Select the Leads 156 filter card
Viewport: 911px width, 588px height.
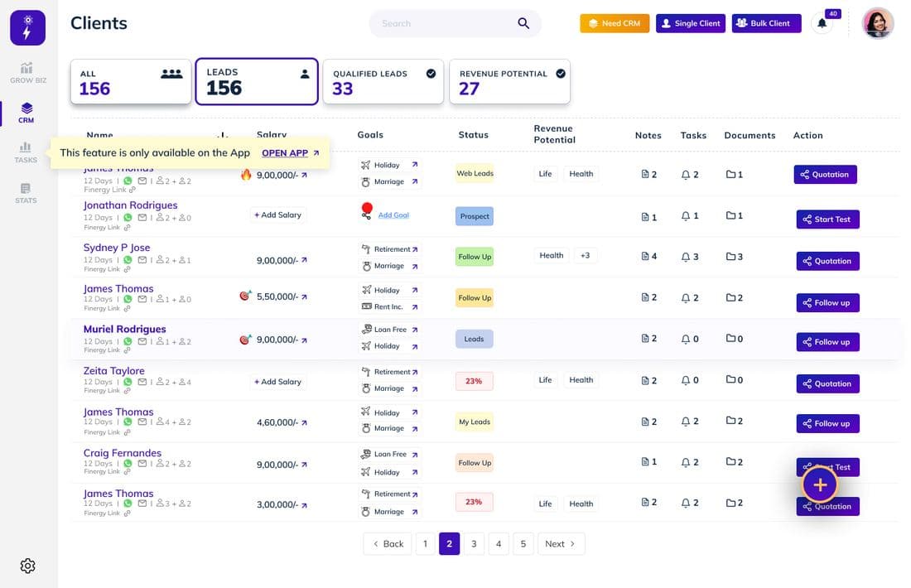(x=257, y=81)
